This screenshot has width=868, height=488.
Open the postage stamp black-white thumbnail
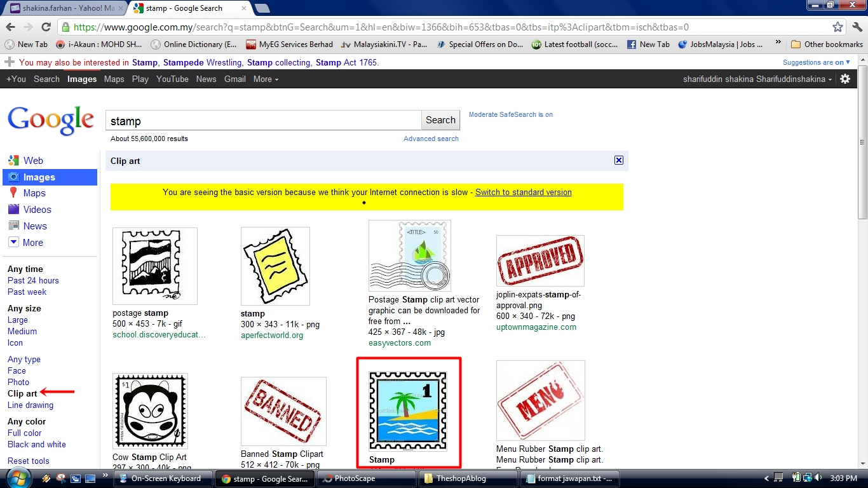[155, 266]
